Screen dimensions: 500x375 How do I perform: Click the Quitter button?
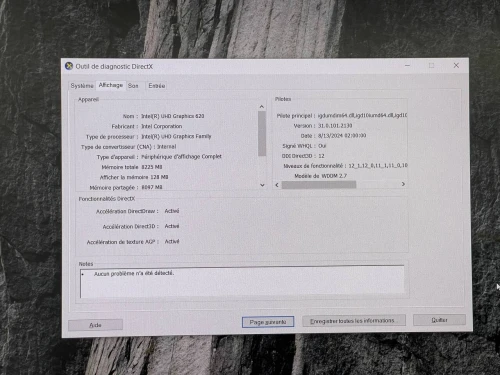(439, 320)
